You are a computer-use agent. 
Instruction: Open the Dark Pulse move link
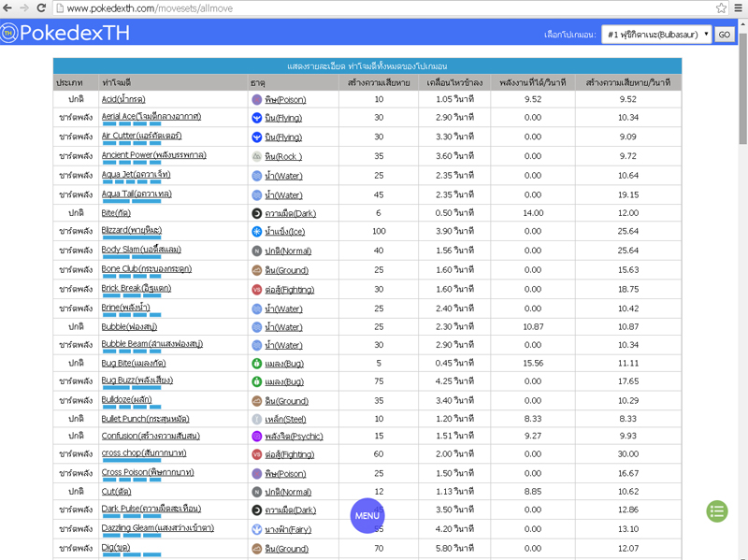[x=151, y=509]
